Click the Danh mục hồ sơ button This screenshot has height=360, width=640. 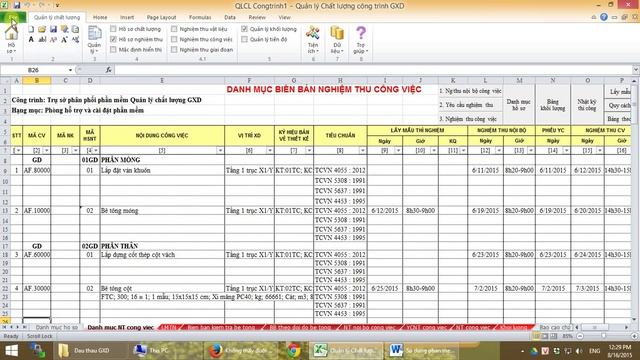(519, 105)
